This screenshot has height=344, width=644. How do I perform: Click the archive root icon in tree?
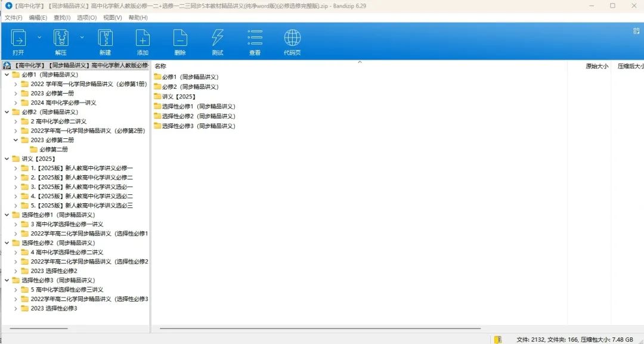(x=7, y=66)
